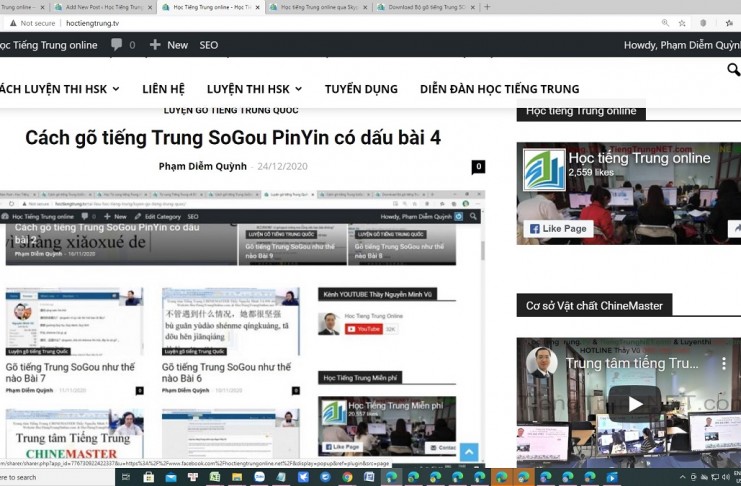Open the site search magnifier icon
The height and width of the screenshot is (486, 741).
tap(733, 69)
